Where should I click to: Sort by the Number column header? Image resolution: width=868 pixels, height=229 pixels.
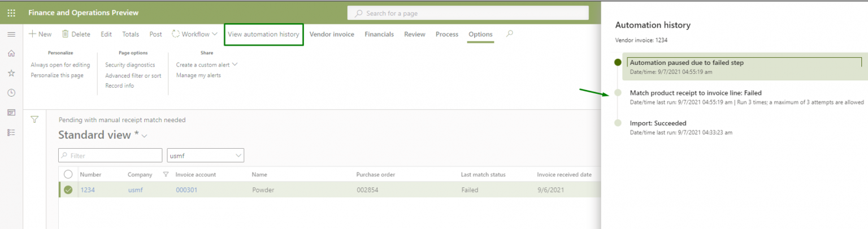90,175
